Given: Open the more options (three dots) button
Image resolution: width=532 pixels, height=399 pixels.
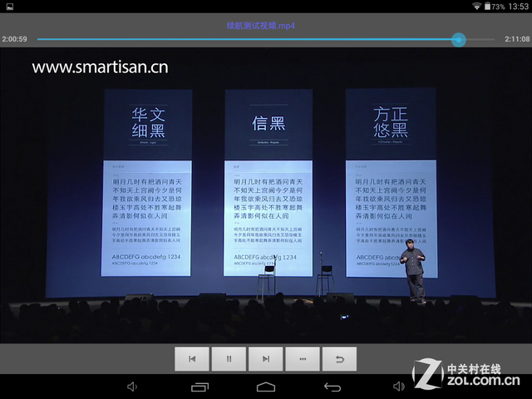Looking at the screenshot, I should click(x=303, y=358).
